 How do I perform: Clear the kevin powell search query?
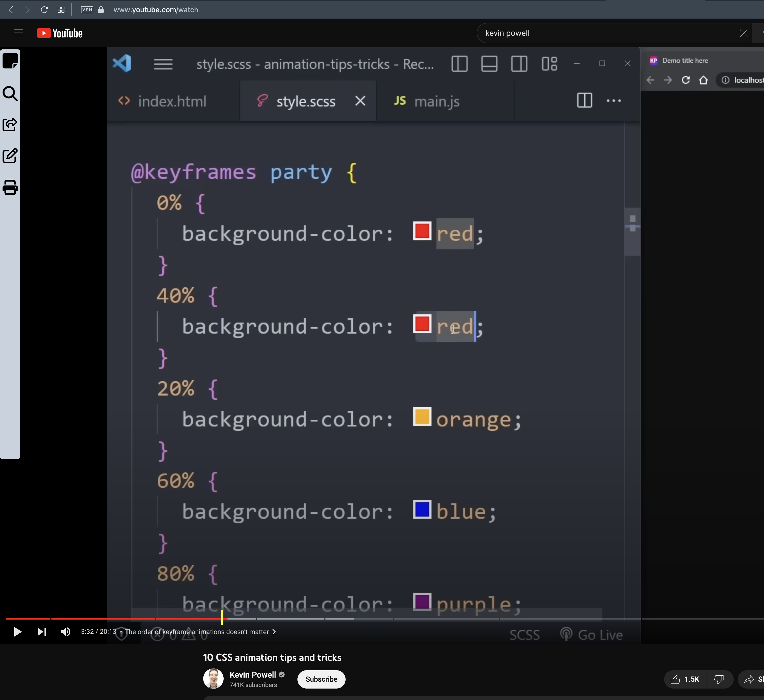click(743, 33)
